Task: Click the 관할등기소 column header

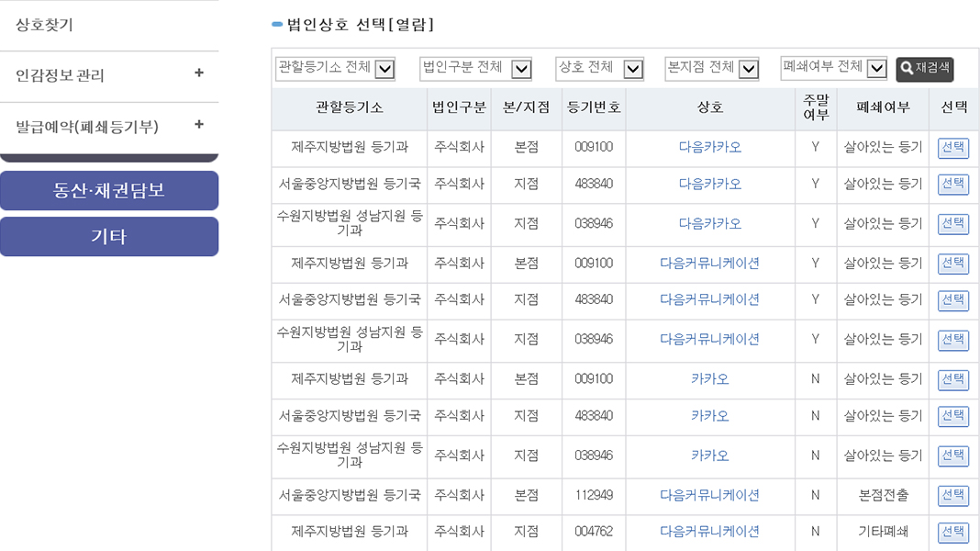Action: tap(350, 108)
